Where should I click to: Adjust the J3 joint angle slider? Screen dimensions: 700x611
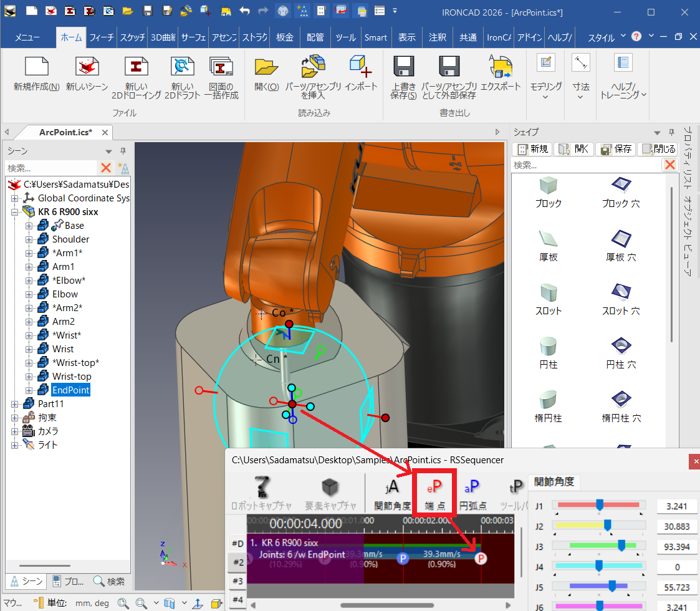pos(621,546)
